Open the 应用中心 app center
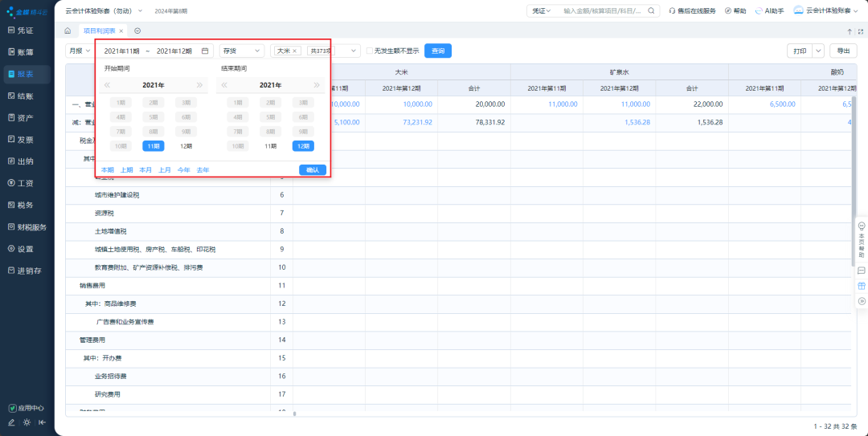Screen dimensions: 868x436 pyautogui.click(x=26, y=408)
